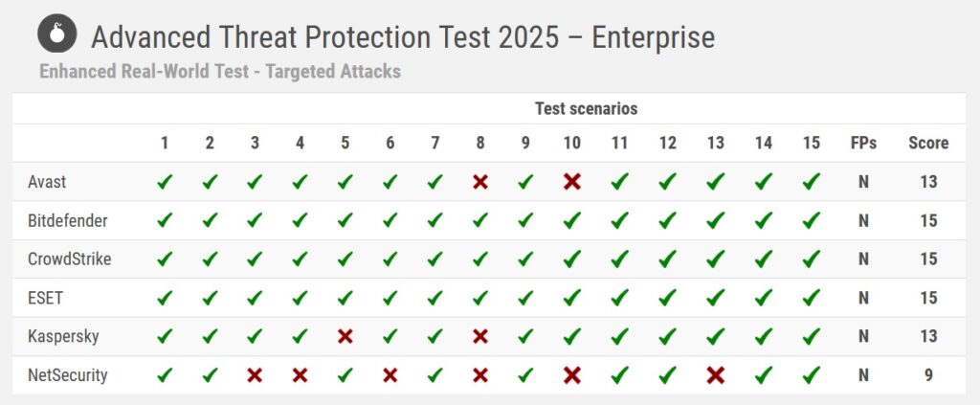
Task: Click Avast's red cross under scenario 8
Action: [480, 182]
